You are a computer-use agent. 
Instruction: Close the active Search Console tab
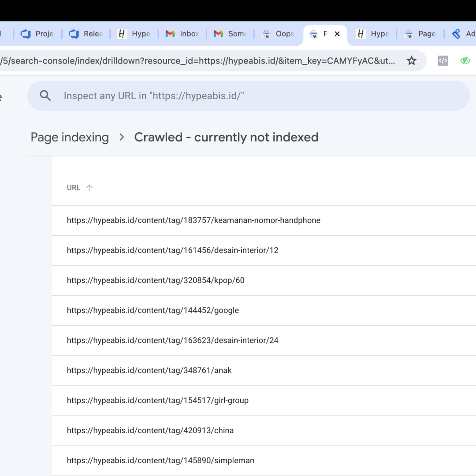pyautogui.click(x=337, y=33)
